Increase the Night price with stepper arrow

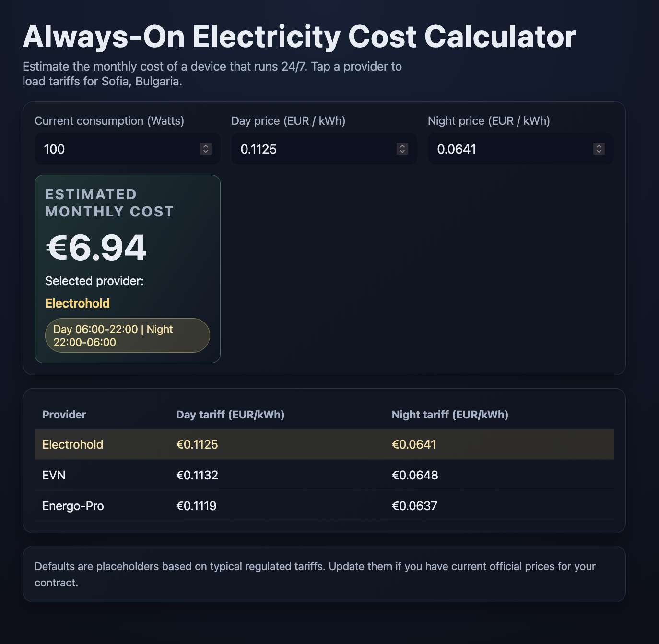(599, 146)
